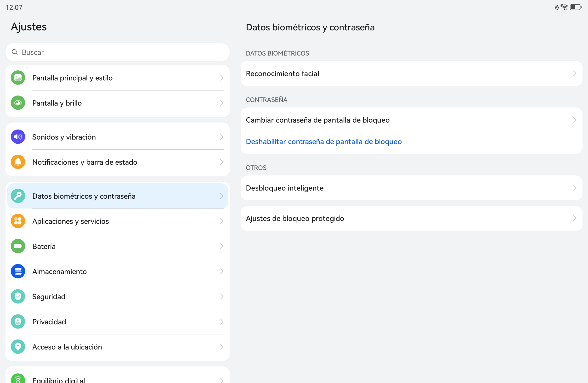Click the Buscar search field
Screen dimensions: 588x383
tap(117, 52)
